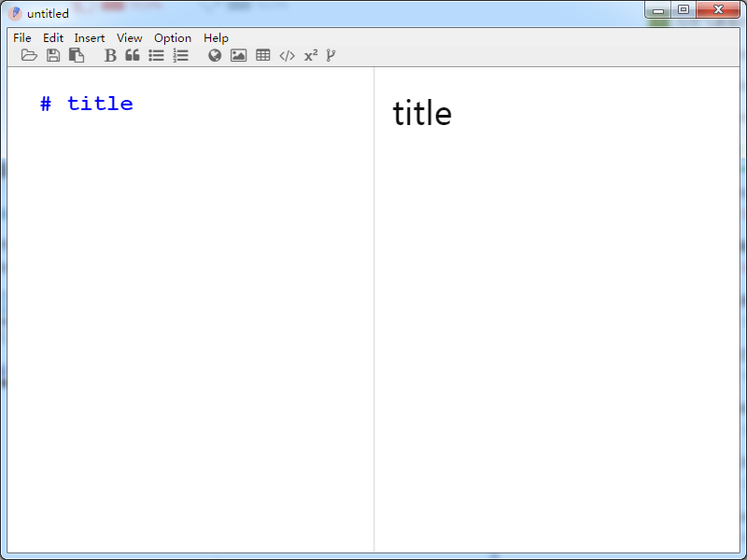Click the '# title' line in the editor
The width and height of the screenshot is (747, 560).
click(x=87, y=104)
